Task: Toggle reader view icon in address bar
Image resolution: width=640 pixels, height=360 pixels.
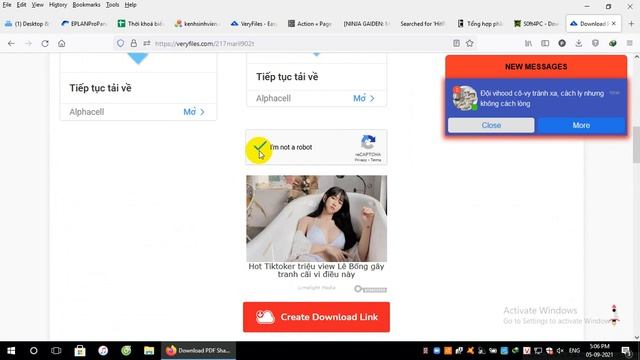Action: click(x=456, y=43)
